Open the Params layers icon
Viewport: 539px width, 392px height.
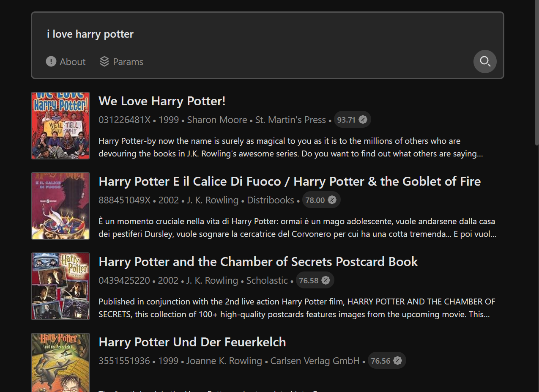104,62
